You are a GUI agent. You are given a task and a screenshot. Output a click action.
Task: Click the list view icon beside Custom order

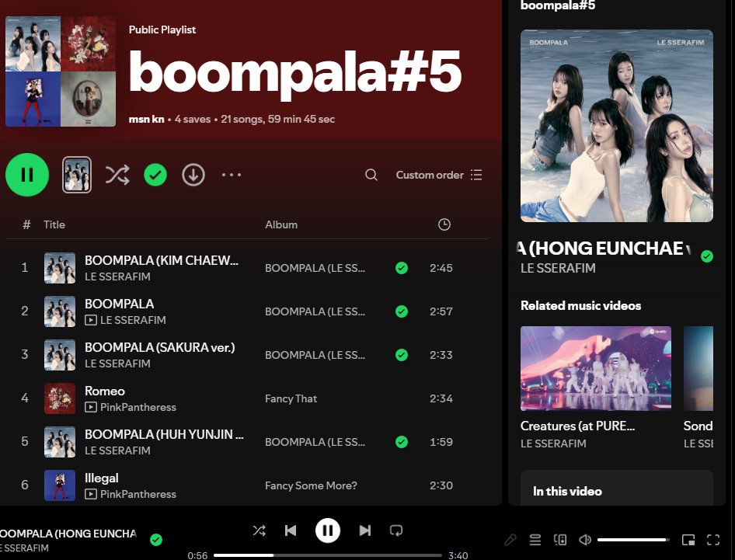coord(476,175)
